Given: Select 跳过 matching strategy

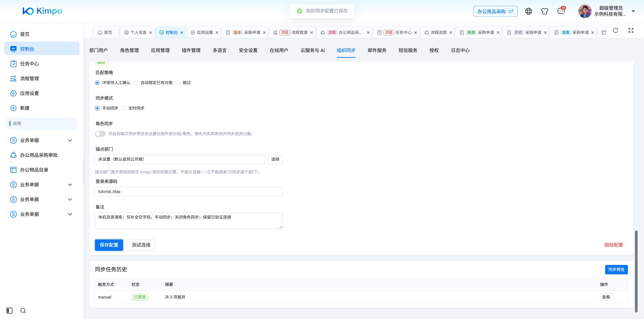Looking at the screenshot, I should (178, 83).
